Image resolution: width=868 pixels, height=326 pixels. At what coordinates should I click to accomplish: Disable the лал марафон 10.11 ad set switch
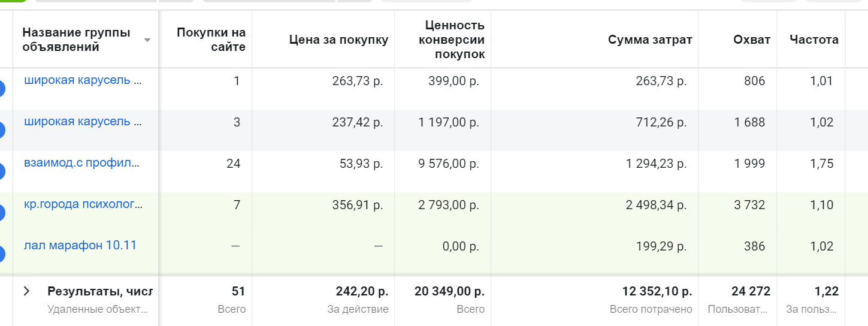pos(2,253)
